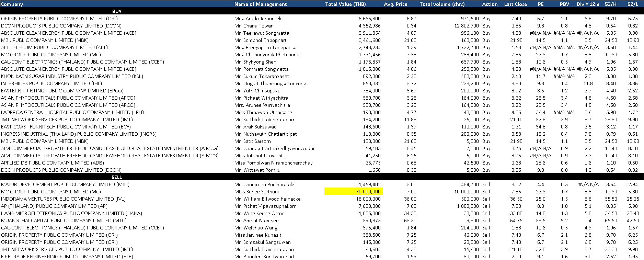Select total volume 10,000,000 cell
Image resolution: width=644 pixels, height=260 pixels.
point(467,192)
